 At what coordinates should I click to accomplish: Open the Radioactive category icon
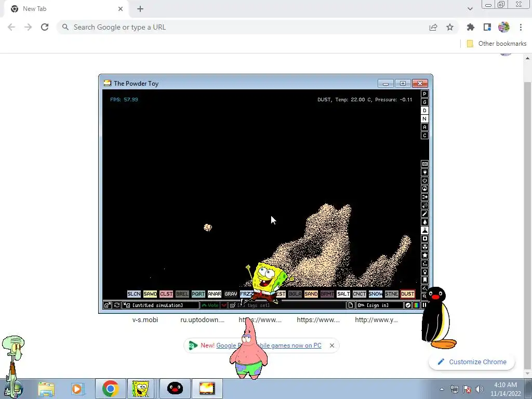coord(424,247)
